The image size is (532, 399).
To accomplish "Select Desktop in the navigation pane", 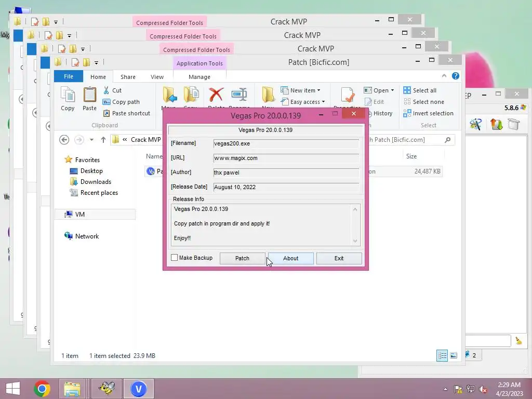I will 86,170.
